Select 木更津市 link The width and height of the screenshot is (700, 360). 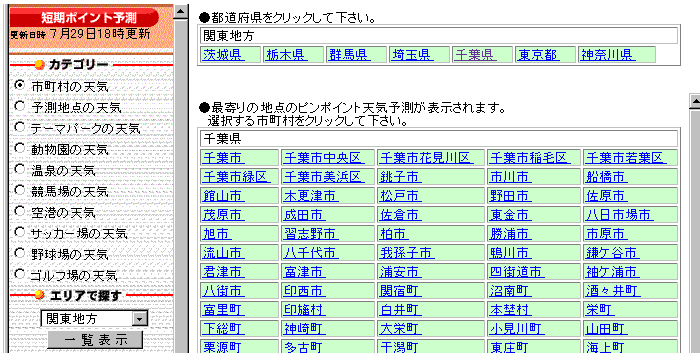[x=311, y=196]
